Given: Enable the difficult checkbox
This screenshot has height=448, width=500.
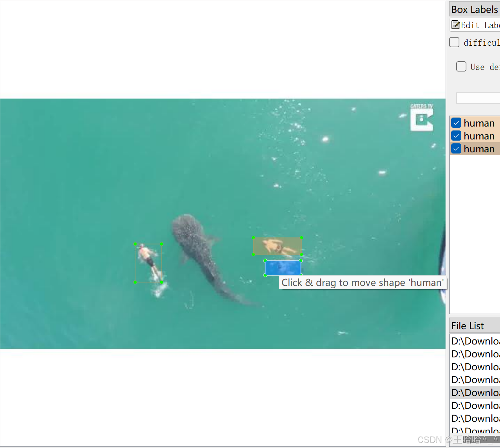Looking at the screenshot, I should tap(454, 42).
